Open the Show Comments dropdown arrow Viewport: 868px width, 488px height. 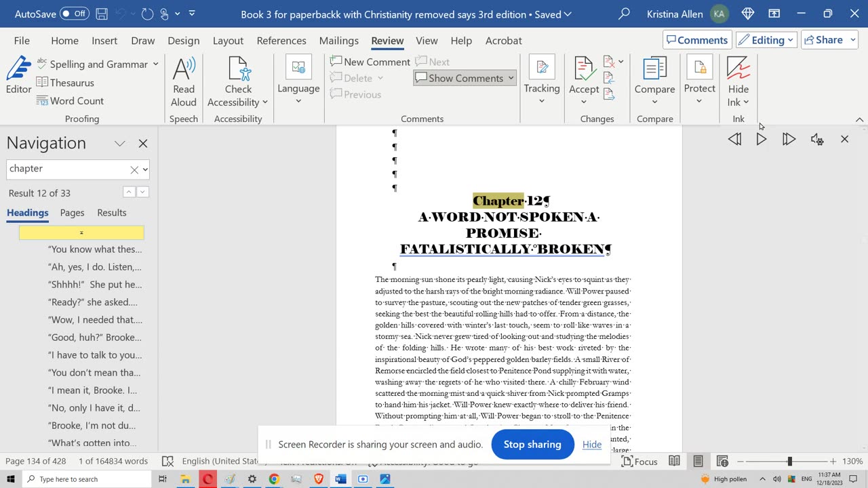(x=511, y=78)
